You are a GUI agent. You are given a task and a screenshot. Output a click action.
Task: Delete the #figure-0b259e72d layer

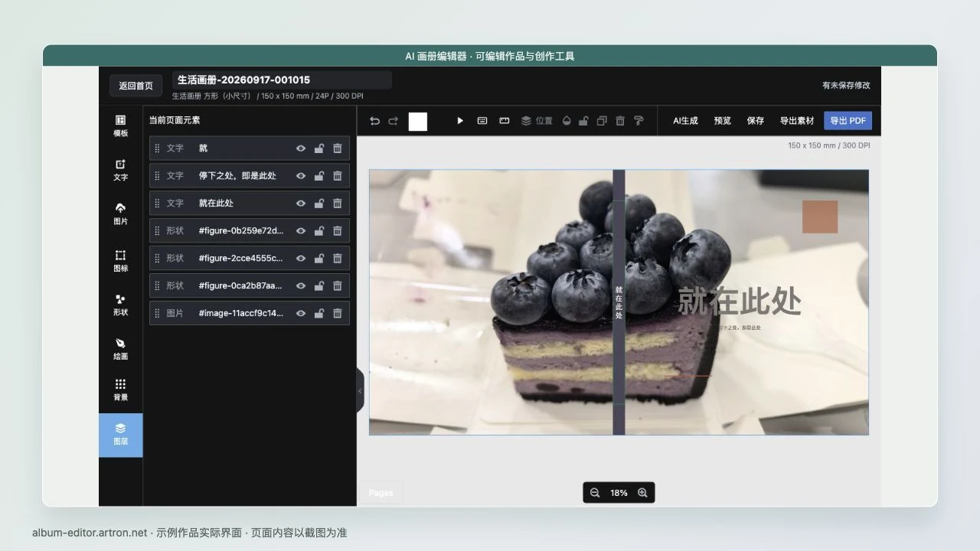[x=338, y=230]
